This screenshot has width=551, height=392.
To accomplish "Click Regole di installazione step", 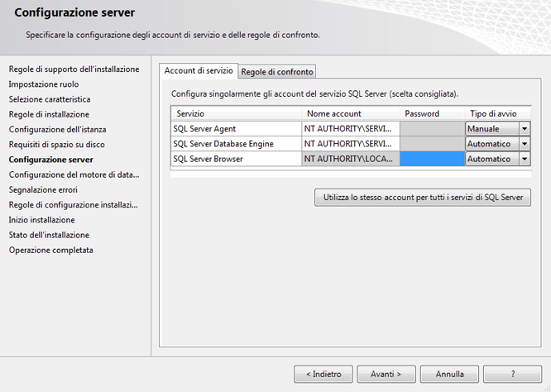I will [49, 114].
